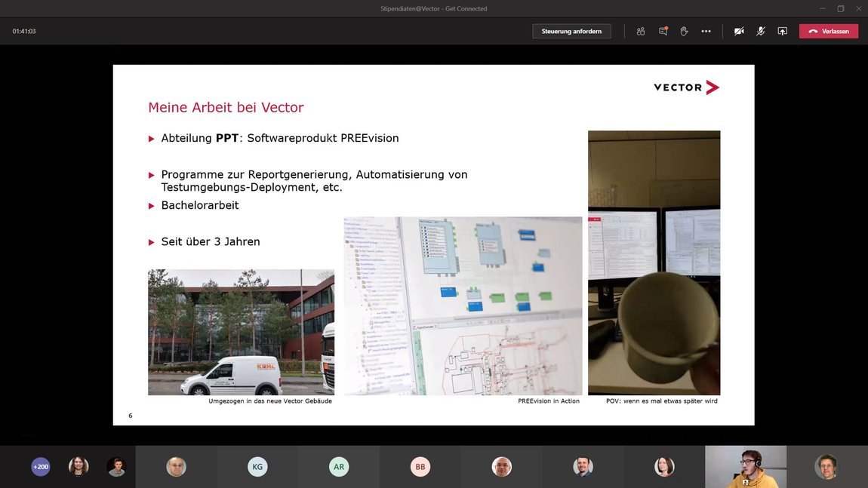Select the AR participant avatar
Image resolution: width=868 pixels, height=488 pixels.
(x=339, y=467)
